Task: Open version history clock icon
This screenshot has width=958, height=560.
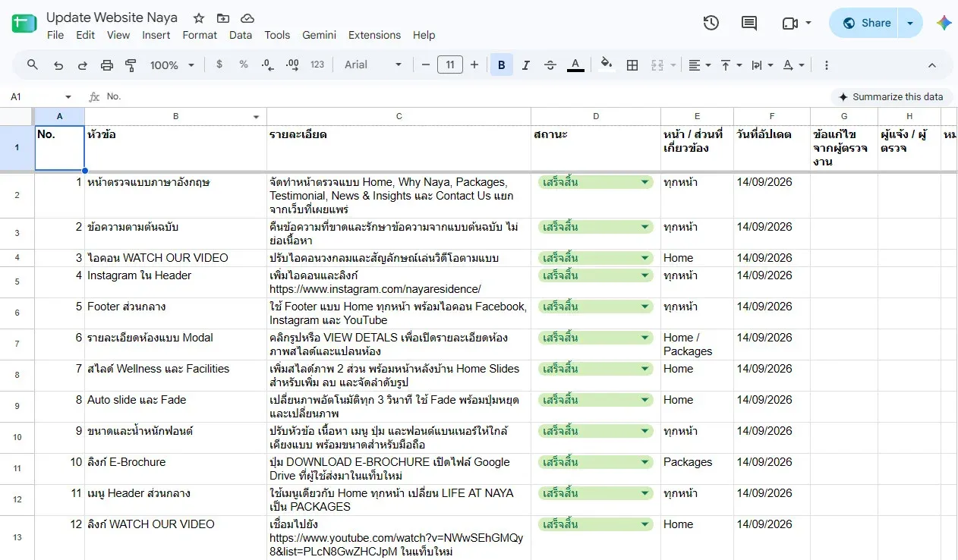Action: pos(711,23)
